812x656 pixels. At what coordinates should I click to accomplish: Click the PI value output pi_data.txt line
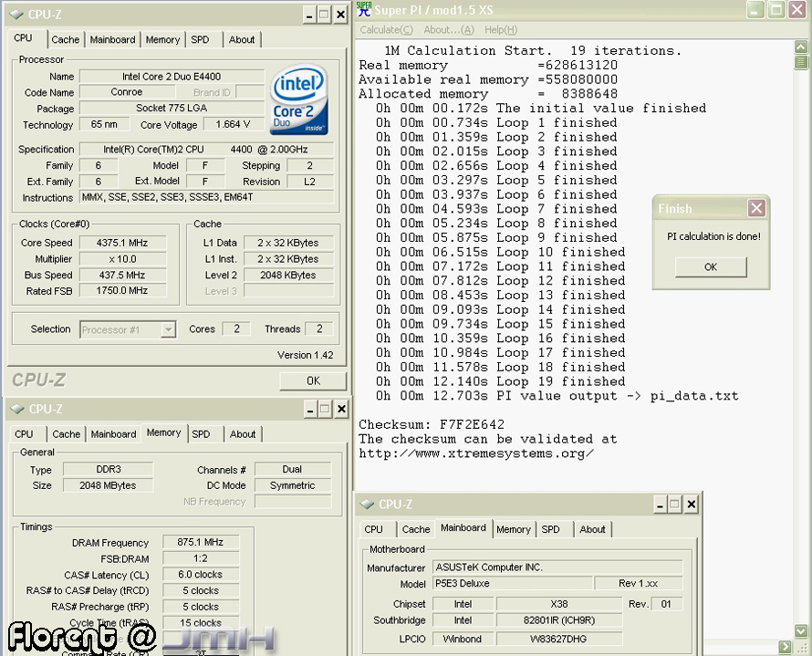click(x=557, y=396)
